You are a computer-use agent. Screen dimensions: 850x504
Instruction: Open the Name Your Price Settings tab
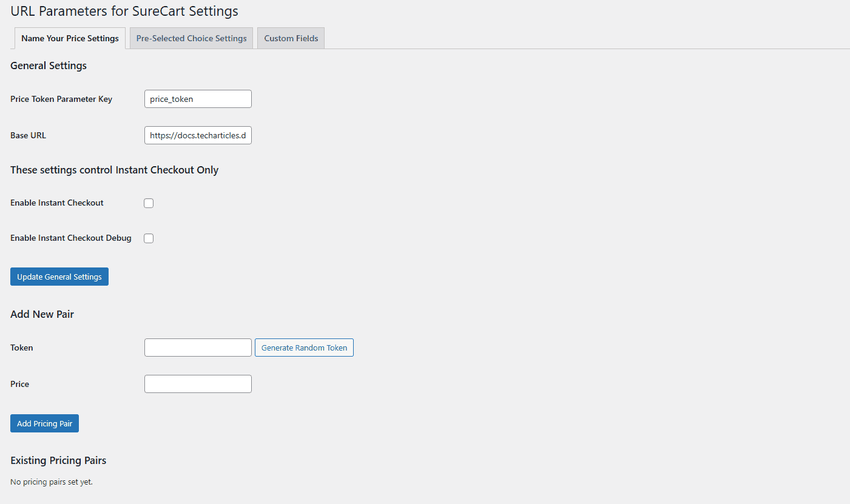[x=70, y=38]
